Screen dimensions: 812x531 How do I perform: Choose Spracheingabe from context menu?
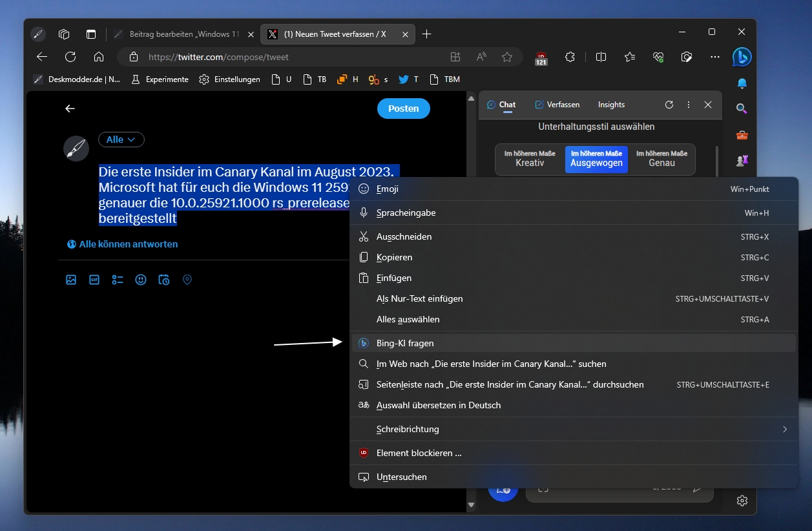click(574, 213)
